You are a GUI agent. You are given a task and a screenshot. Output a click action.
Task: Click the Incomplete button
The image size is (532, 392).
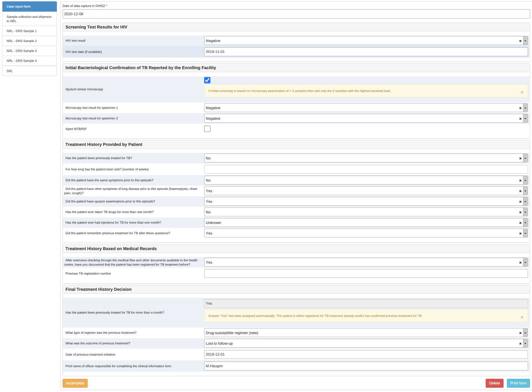[x=75, y=383]
